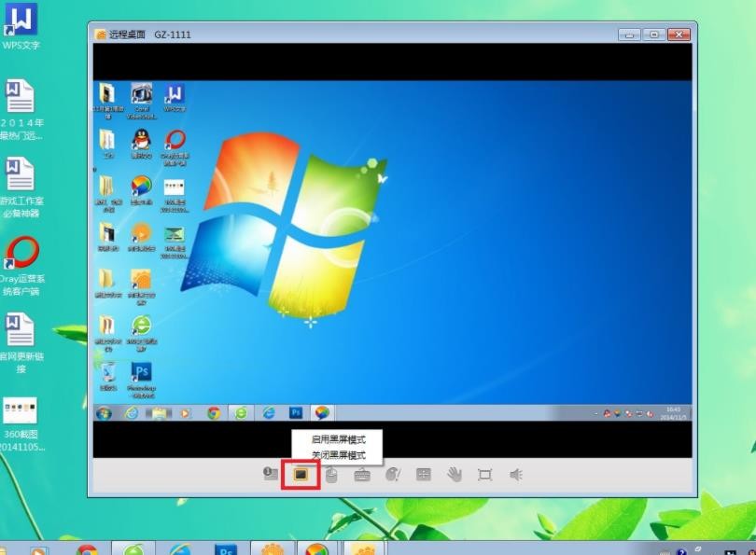Screen dimensions: 756x555
Task: Choose 关闭黑屏模式 from the popup menu
Action: click(339, 455)
